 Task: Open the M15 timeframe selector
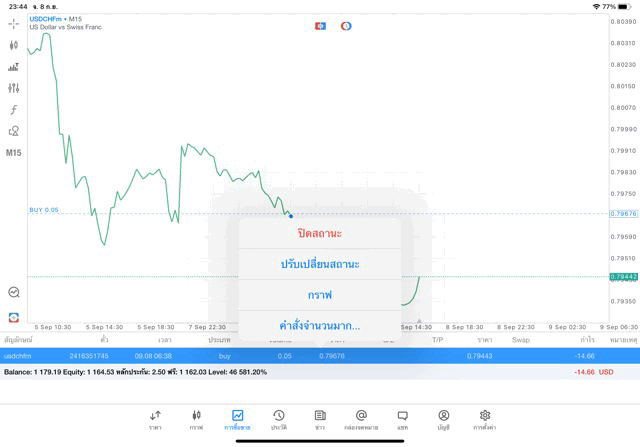click(x=13, y=153)
